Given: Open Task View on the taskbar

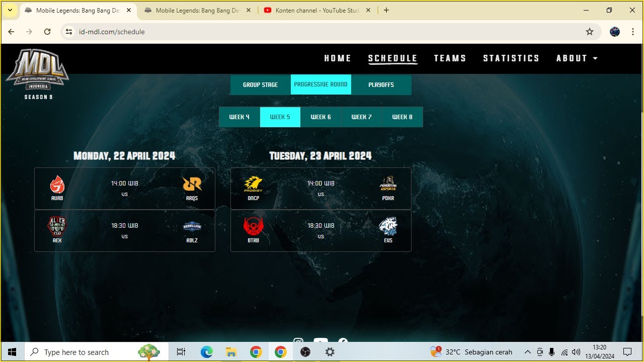Looking at the screenshot, I should 181,352.
